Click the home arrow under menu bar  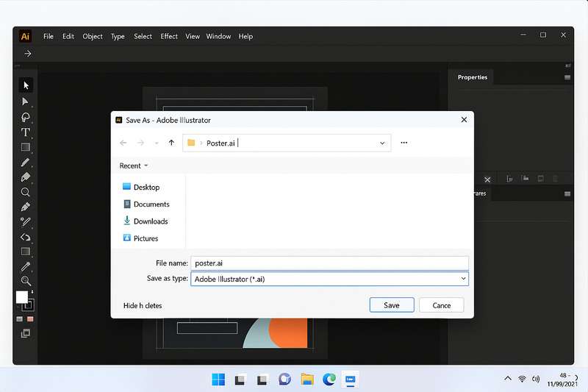(28, 54)
